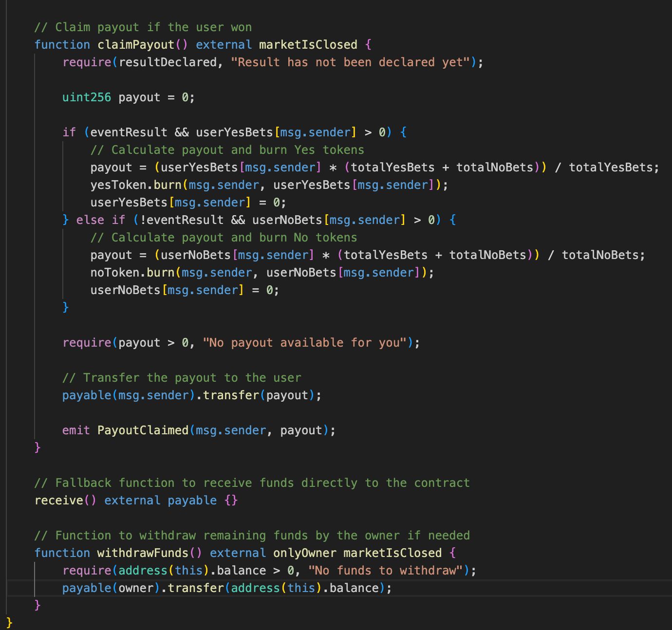Click PayoutClaimed event name

click(x=143, y=430)
